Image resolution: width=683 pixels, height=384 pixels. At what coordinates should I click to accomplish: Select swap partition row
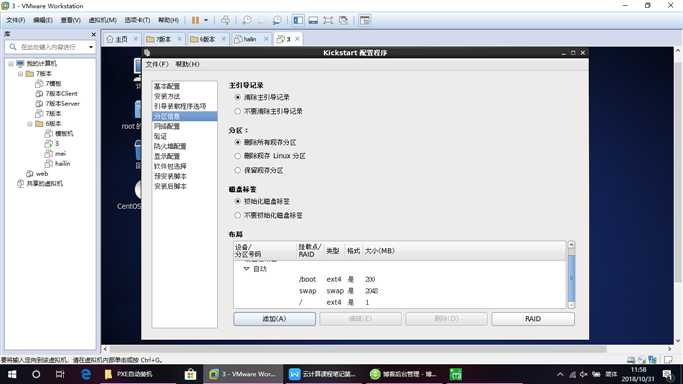pyautogui.click(x=400, y=291)
